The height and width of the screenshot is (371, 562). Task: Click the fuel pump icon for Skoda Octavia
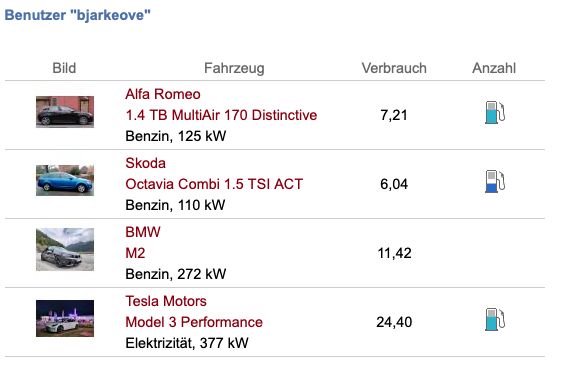coord(495,181)
